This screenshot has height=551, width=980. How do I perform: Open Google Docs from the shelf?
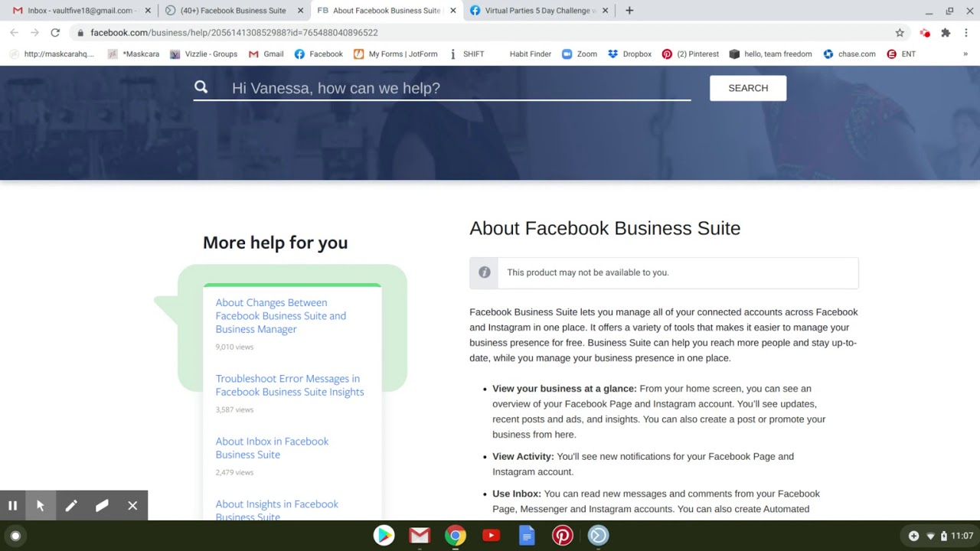point(527,536)
